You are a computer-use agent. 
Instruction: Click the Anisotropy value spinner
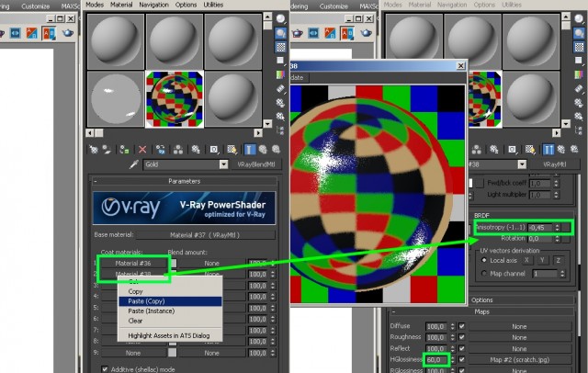click(558, 228)
